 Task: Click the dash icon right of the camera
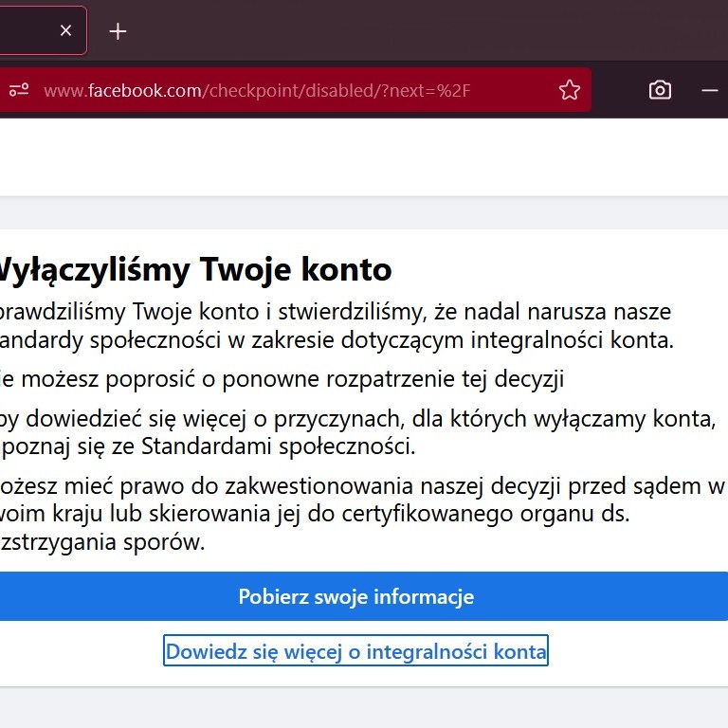point(709,90)
